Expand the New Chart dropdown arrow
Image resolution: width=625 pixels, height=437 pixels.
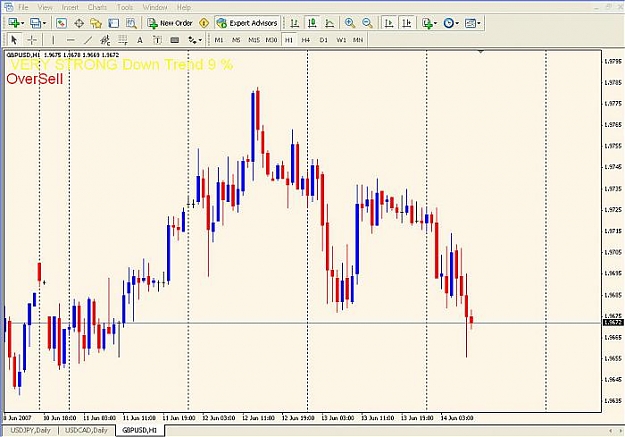click(23, 24)
